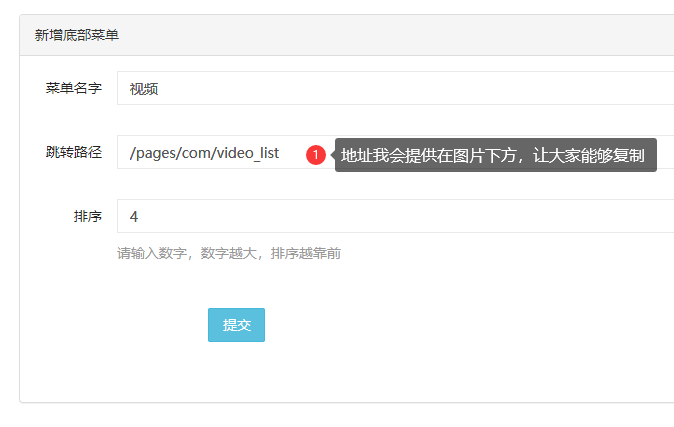Click the 菜单名字 label
674x427 pixels.
[x=74, y=88]
